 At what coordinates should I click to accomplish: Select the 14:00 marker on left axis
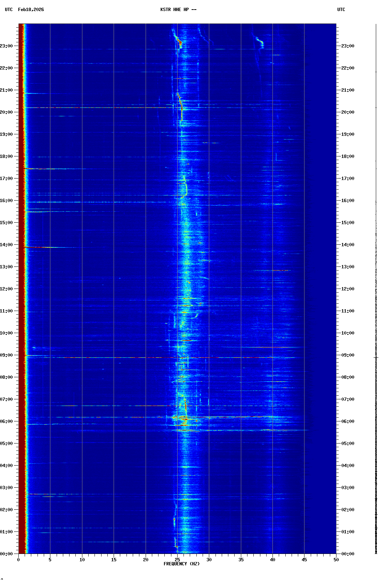pyautogui.click(x=6, y=245)
